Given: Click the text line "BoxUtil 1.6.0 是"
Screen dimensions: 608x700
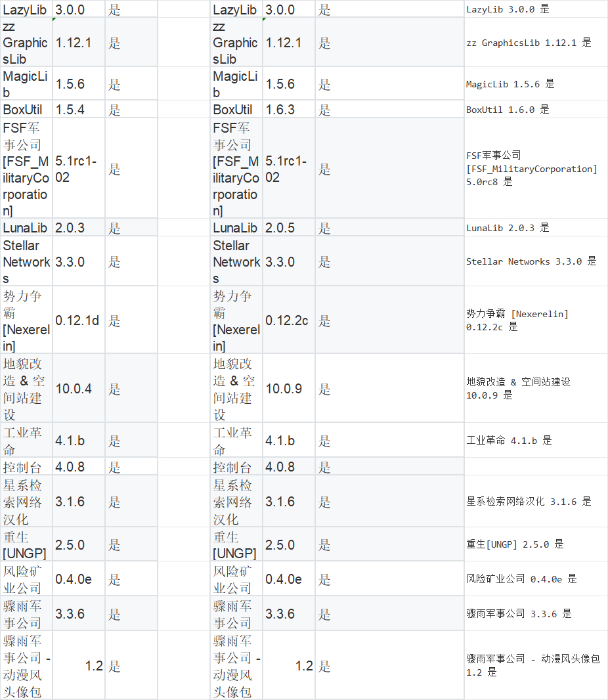Looking at the screenshot, I should coord(508,110).
